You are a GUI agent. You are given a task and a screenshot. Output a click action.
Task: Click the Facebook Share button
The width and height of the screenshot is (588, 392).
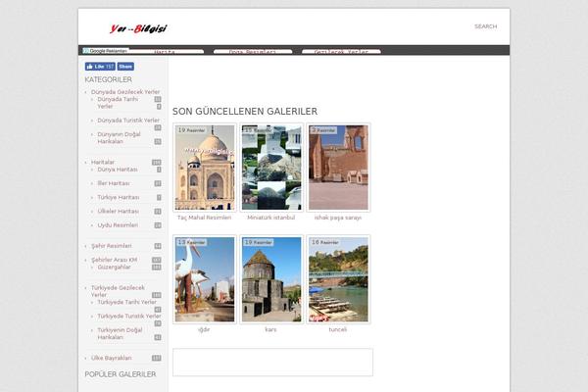(125, 67)
